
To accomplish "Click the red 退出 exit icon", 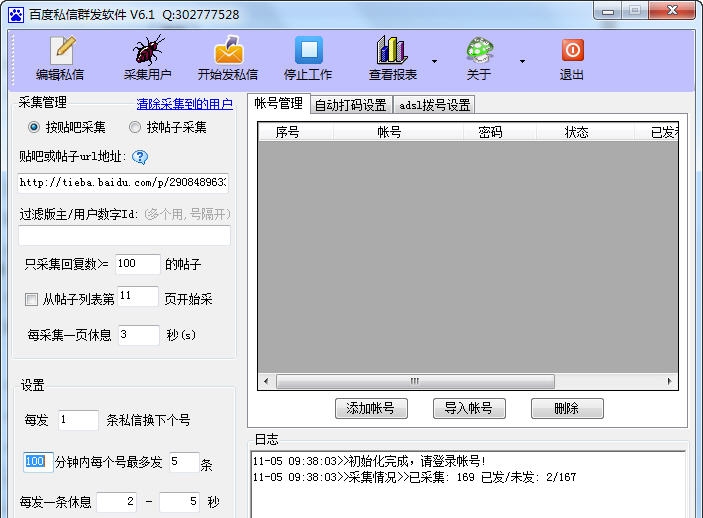I will click(572, 50).
